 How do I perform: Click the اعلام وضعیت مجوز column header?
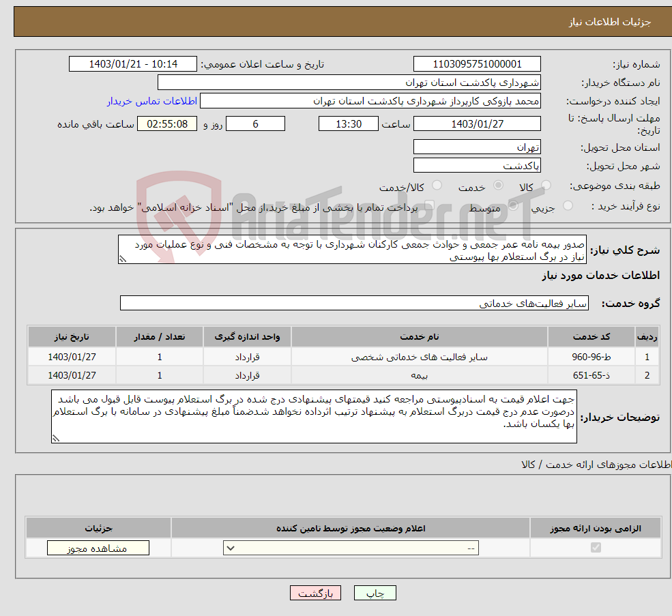351,529
